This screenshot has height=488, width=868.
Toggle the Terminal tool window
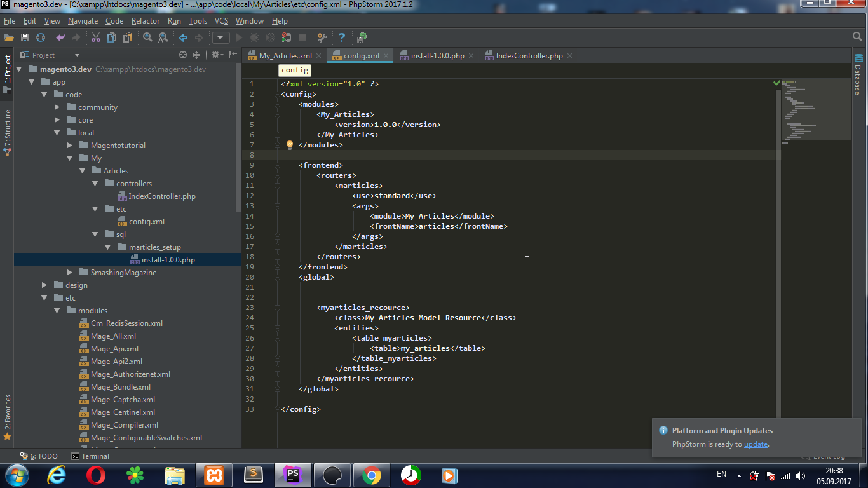pos(90,456)
